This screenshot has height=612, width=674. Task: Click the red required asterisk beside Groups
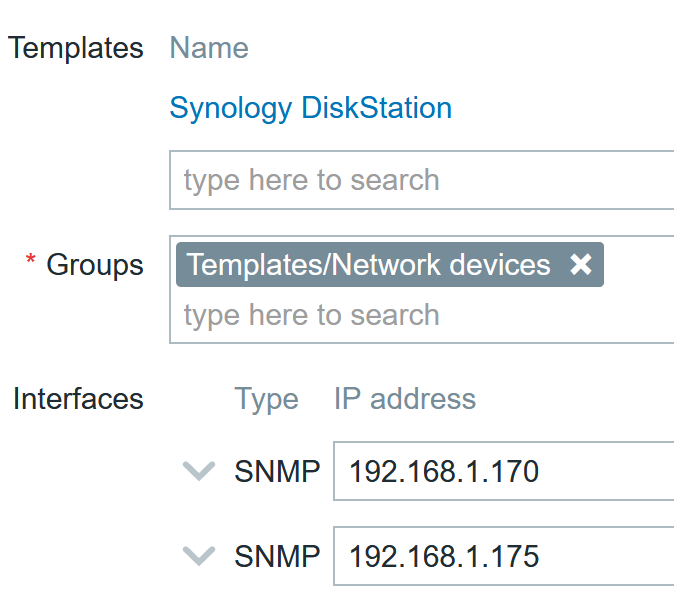point(30,263)
